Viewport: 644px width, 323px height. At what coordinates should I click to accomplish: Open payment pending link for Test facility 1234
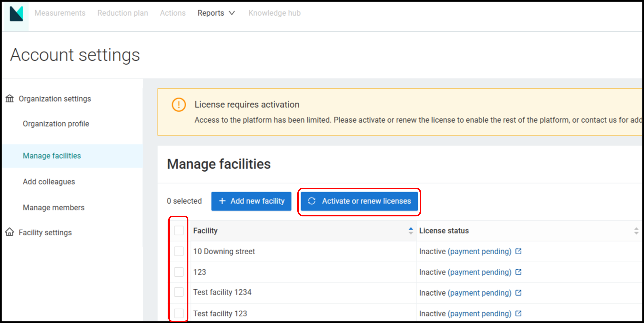(479, 293)
